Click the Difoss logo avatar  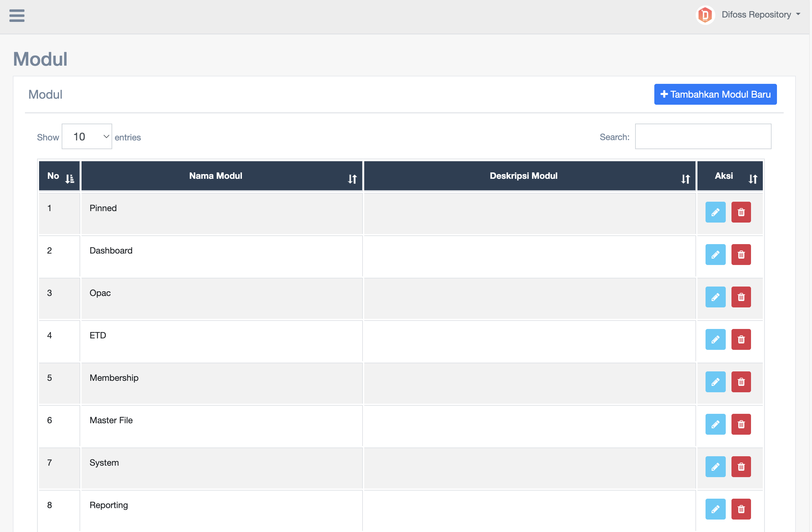(705, 15)
